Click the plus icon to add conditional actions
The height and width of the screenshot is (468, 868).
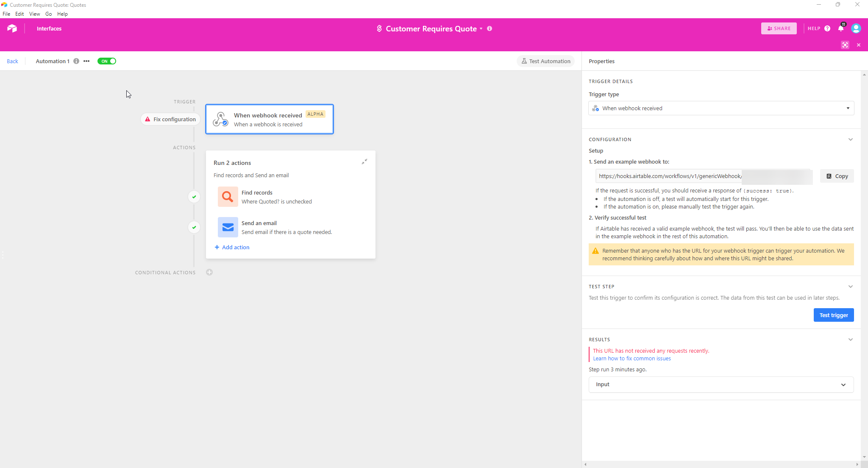click(209, 272)
